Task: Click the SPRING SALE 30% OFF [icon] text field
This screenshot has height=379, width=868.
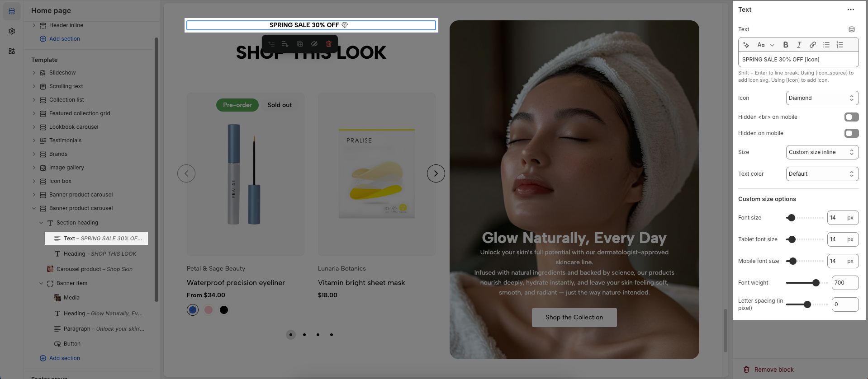Action: tap(798, 60)
